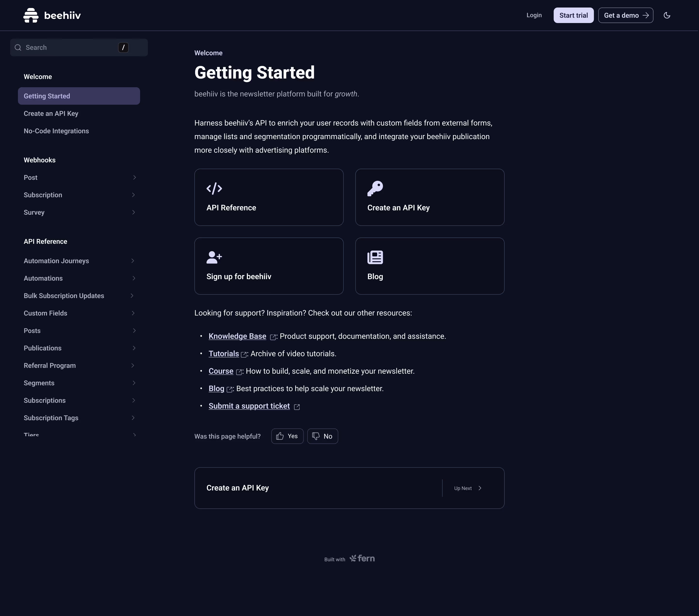This screenshot has width=699, height=616.
Task: Click the thumbs down No icon
Action: coord(316,436)
